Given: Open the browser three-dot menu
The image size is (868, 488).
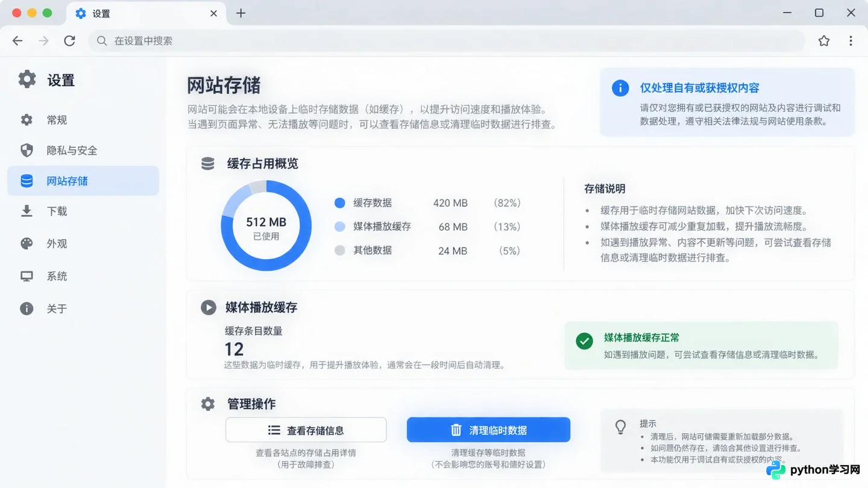Looking at the screenshot, I should [851, 41].
